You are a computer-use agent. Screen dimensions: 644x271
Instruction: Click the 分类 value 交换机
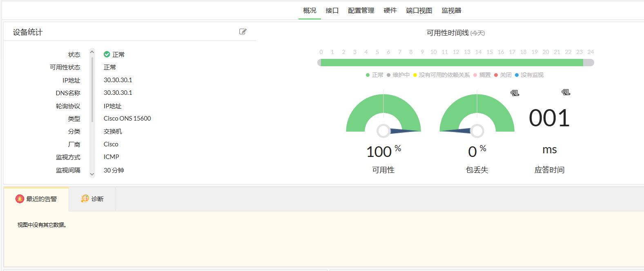coord(113,131)
